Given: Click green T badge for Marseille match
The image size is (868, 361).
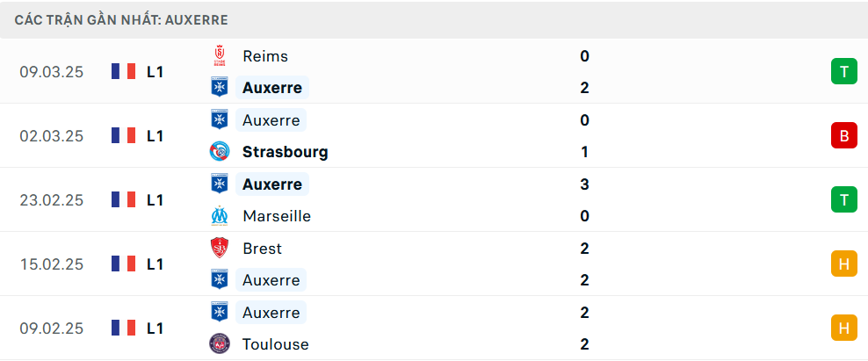Looking at the screenshot, I should pos(843,200).
